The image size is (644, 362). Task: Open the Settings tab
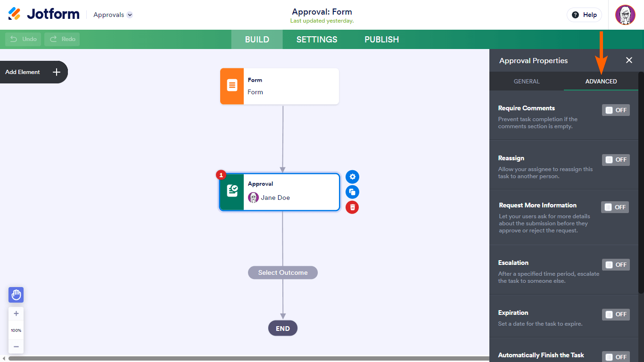click(x=317, y=40)
